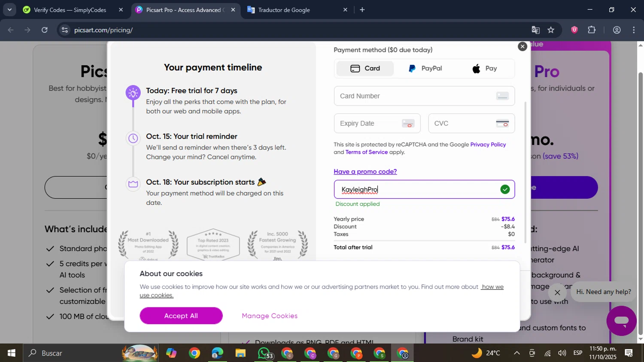Select the Card payment method tab
Screen dimensions: 644x362
(365, 68)
